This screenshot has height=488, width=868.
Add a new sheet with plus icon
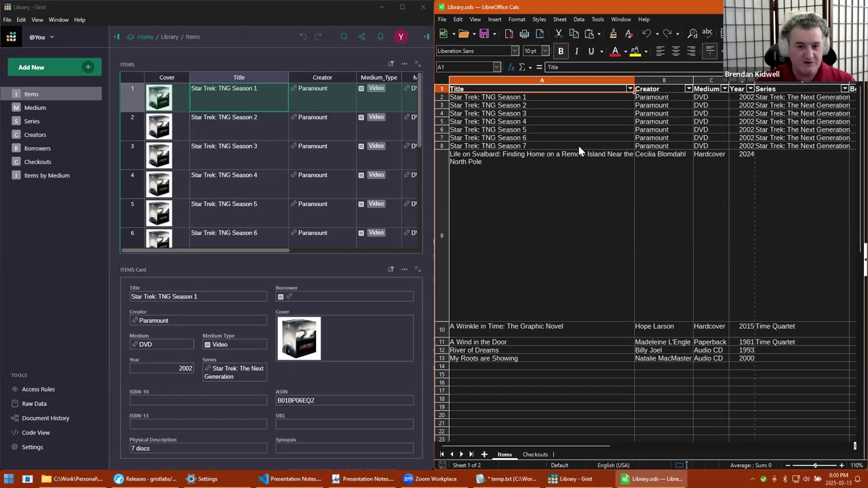coord(484,454)
